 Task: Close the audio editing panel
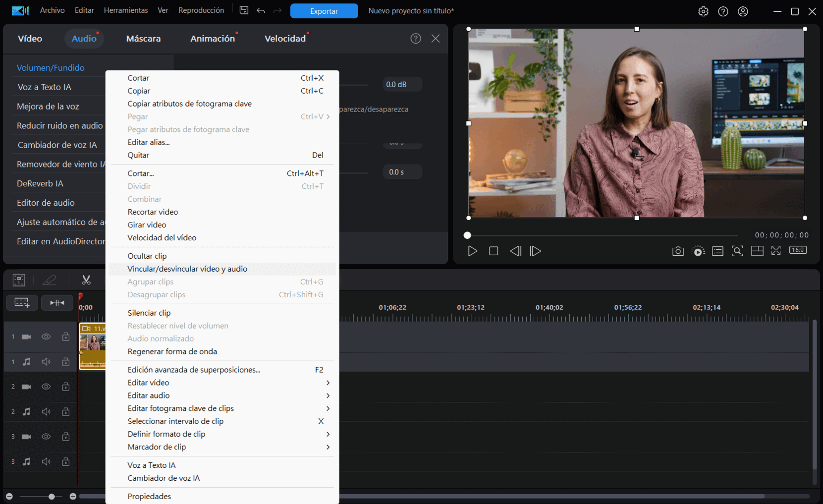click(436, 38)
